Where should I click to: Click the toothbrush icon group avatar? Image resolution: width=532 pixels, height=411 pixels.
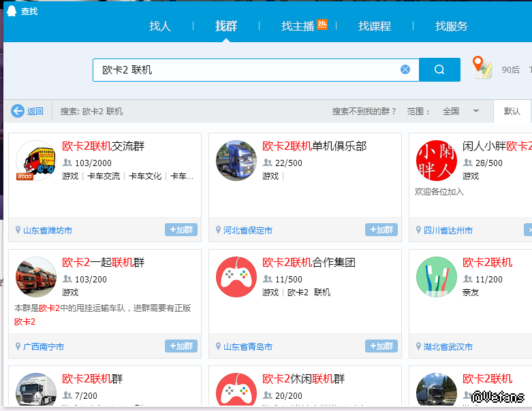436,277
